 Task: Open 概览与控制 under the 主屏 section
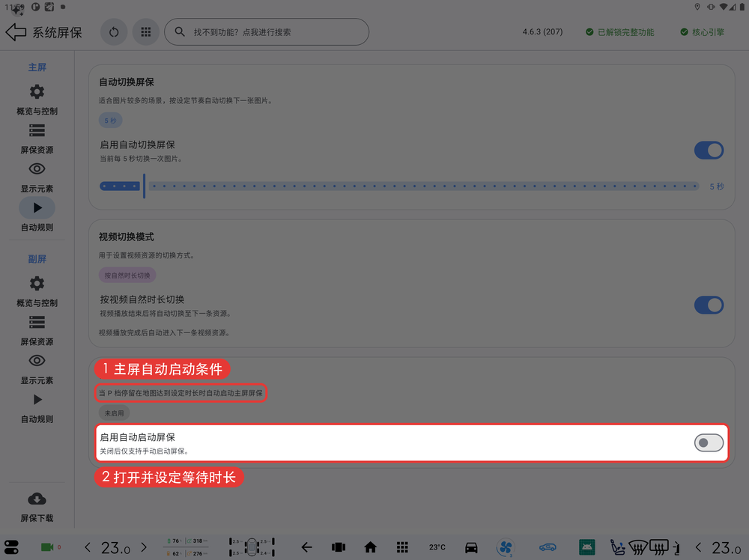click(37, 100)
